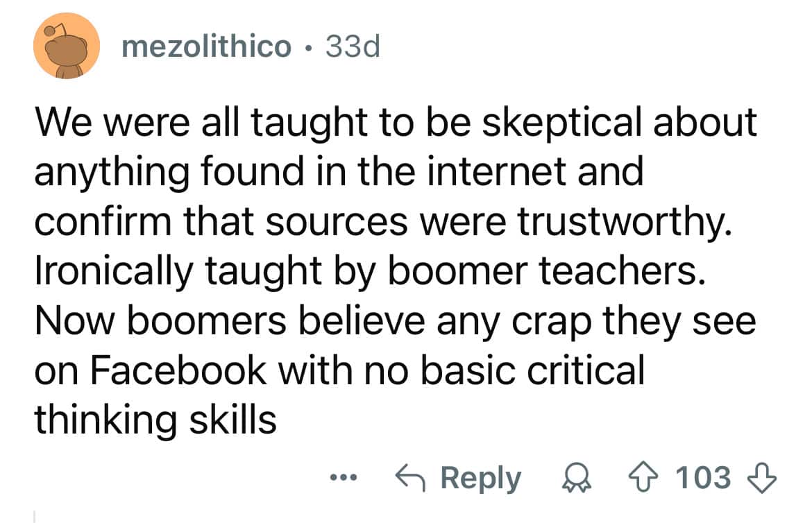This screenshot has width=812, height=523.
Task: Click the phrase "thinking skills" in the last line
Action: tap(155, 420)
